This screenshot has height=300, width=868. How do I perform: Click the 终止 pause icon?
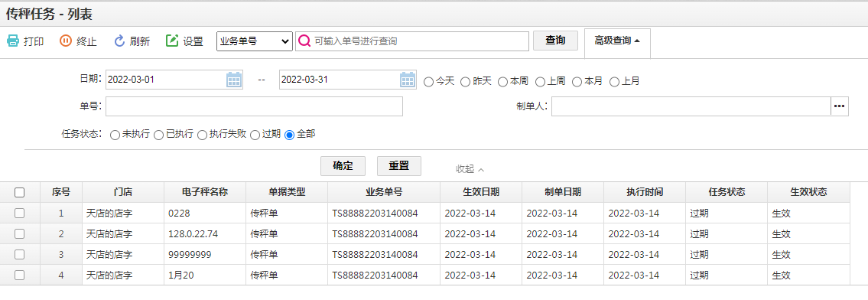point(66,41)
